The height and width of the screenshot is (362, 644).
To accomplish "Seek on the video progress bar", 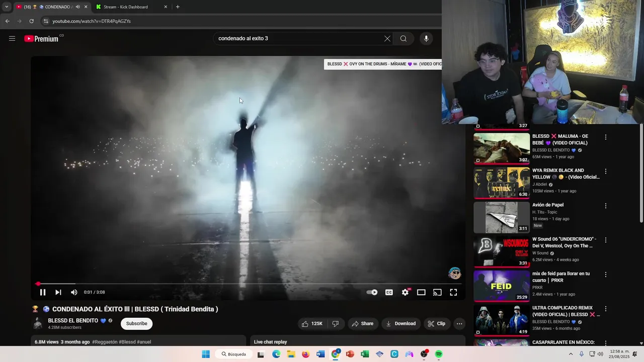I will pos(248,284).
